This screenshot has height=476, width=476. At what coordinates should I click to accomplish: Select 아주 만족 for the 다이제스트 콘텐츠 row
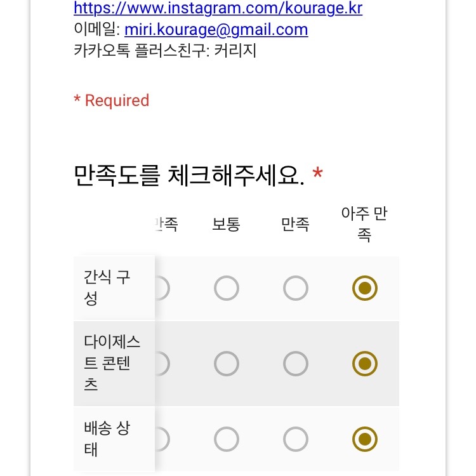tap(365, 364)
